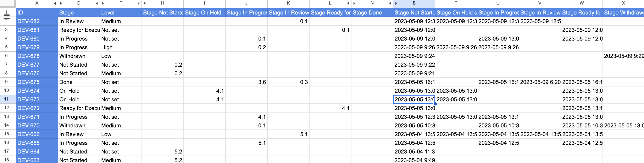This screenshot has width=644, height=163.
Task: Click the 4.1 On Hold value for DEV-673
Action: pos(205,99)
